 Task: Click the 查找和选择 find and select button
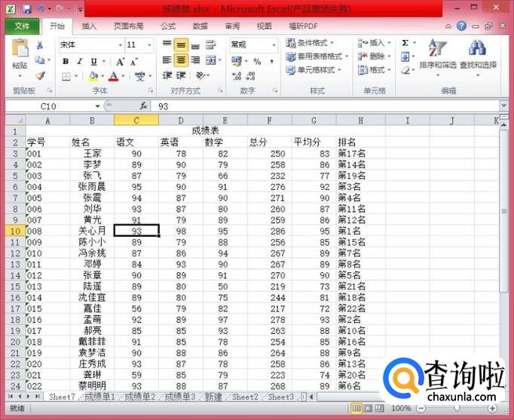[478, 57]
